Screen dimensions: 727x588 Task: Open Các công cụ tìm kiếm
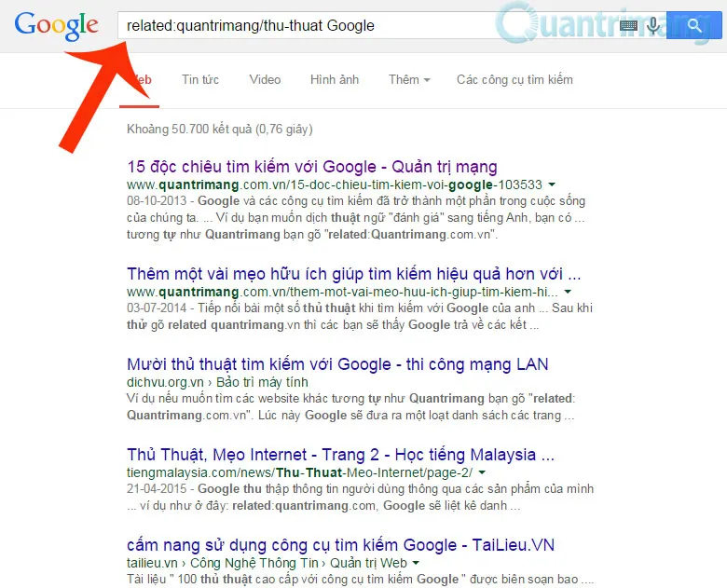(514, 80)
